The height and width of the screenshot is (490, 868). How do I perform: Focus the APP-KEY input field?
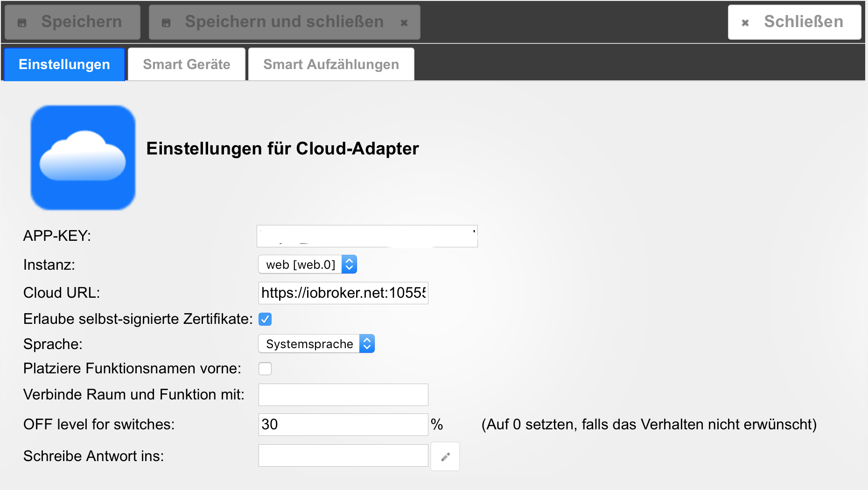(367, 236)
